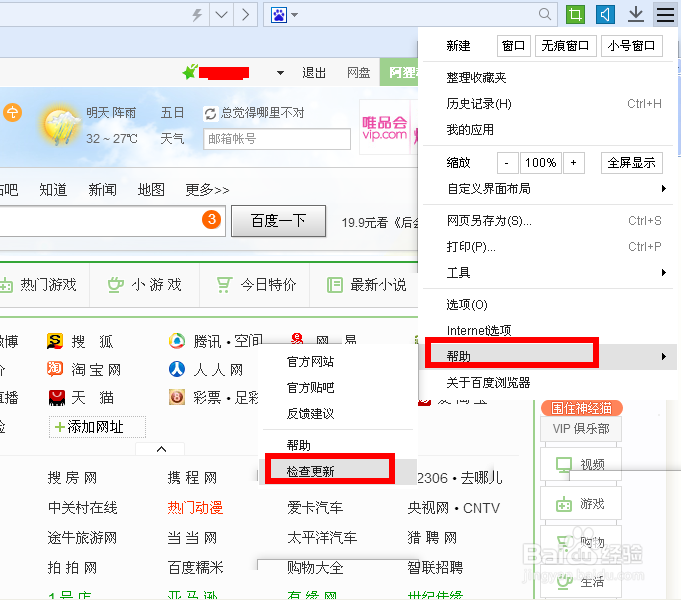Click the lightning speed mode icon
The image size is (681, 600).
pos(197,15)
